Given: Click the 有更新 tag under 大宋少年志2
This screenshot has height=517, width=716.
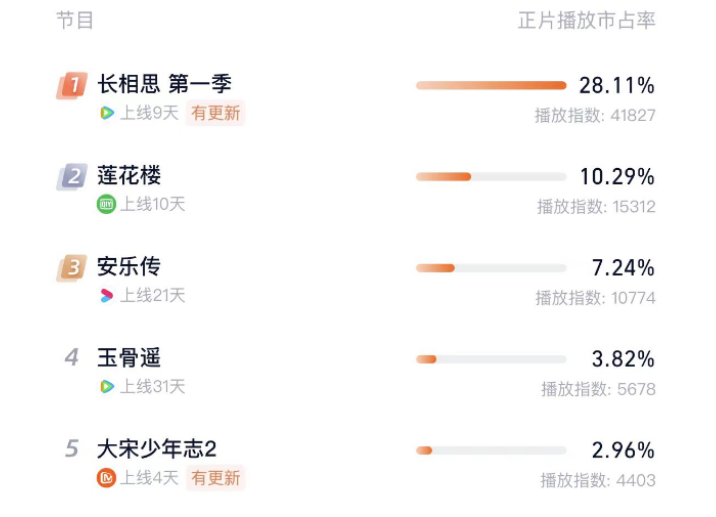Looking at the screenshot, I should coord(216,478).
